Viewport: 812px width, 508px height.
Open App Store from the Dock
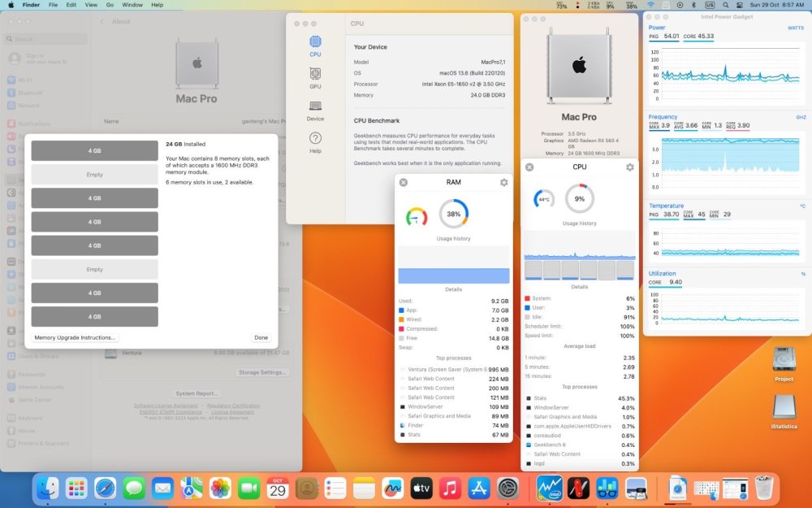tap(479, 488)
